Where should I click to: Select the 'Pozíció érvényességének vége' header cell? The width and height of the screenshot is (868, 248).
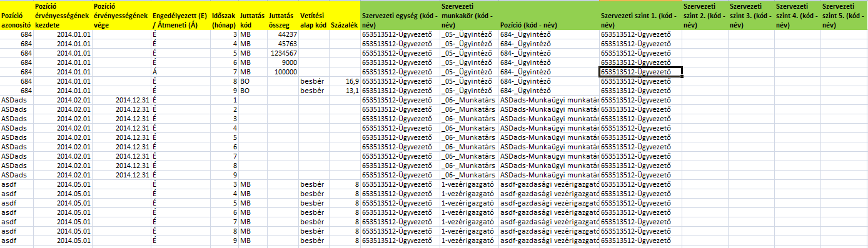coord(121,15)
